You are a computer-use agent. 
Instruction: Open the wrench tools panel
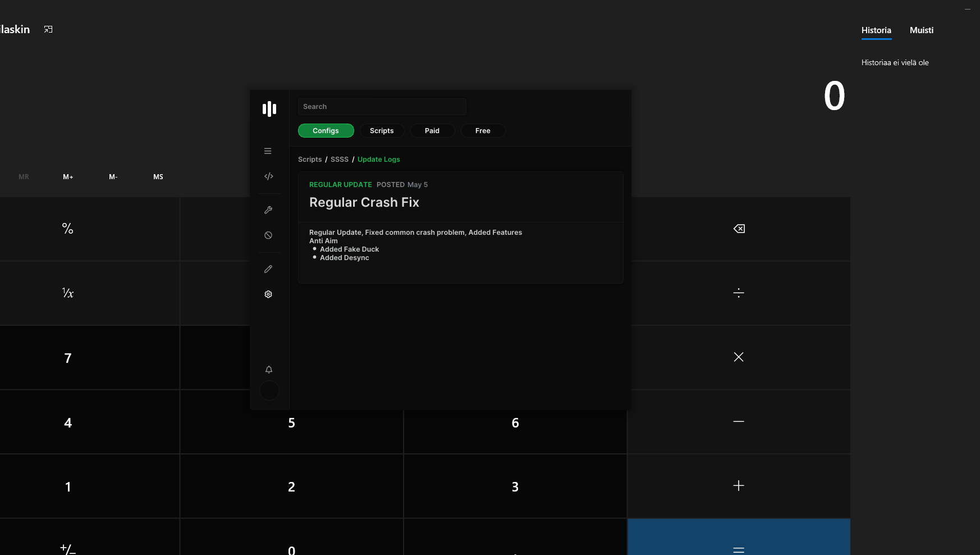[x=268, y=210]
